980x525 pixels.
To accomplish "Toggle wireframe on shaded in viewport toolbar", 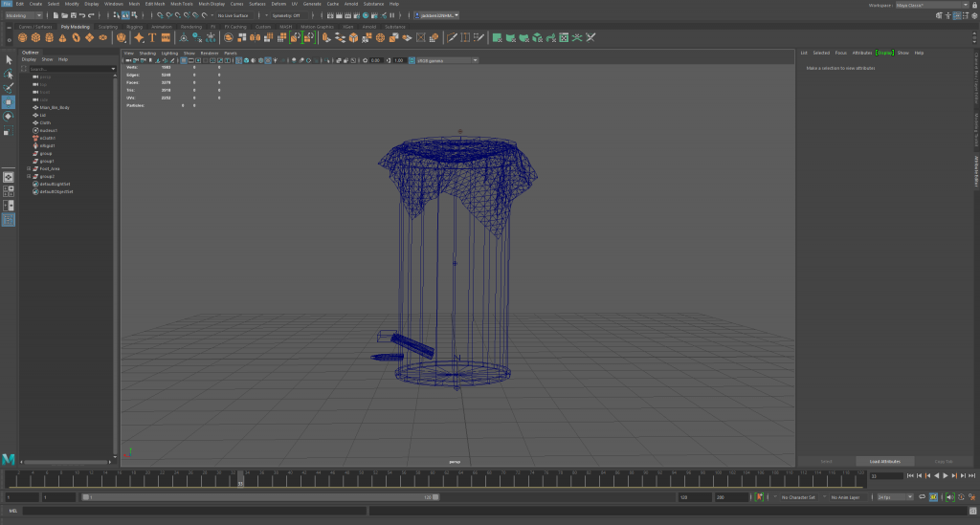I will coord(258,60).
